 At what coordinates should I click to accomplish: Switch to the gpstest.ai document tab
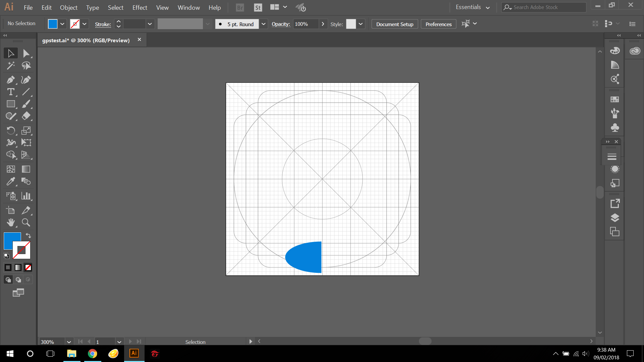click(86, 40)
